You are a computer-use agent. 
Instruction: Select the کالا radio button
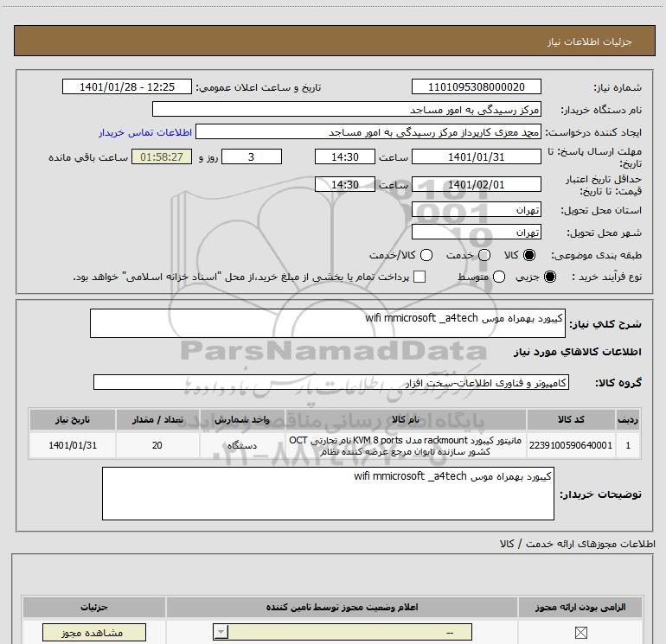tap(529, 255)
